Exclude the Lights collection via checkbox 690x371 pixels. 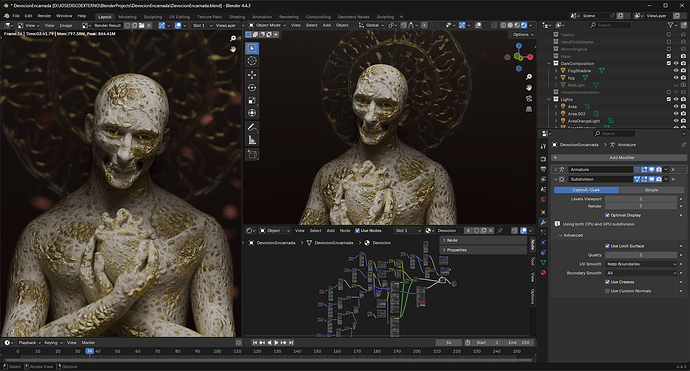[669, 99]
